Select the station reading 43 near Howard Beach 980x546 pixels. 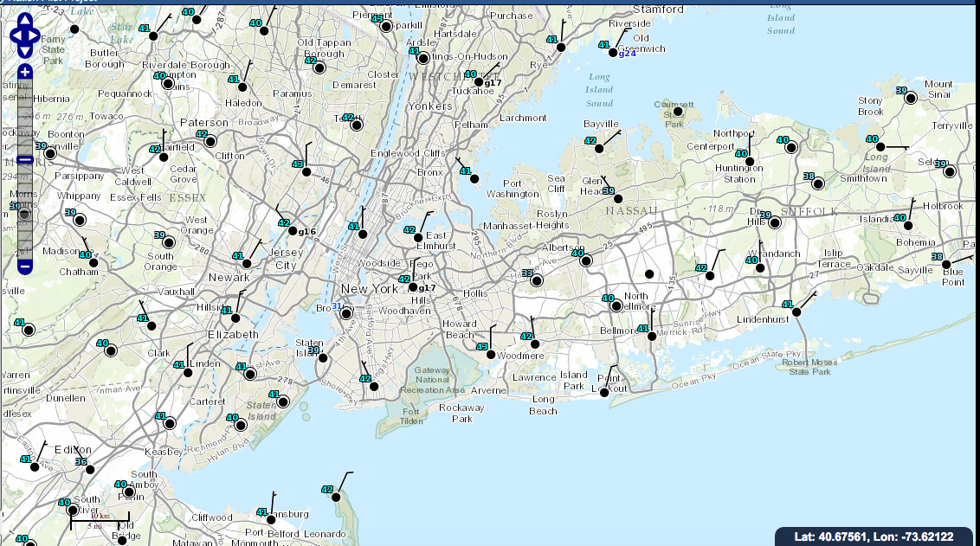point(491,355)
